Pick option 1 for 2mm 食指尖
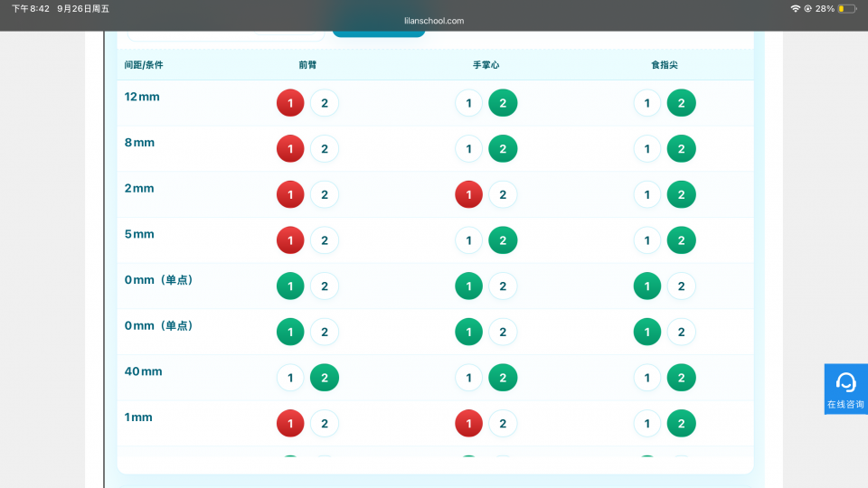This screenshot has height=488, width=868. pyautogui.click(x=647, y=194)
